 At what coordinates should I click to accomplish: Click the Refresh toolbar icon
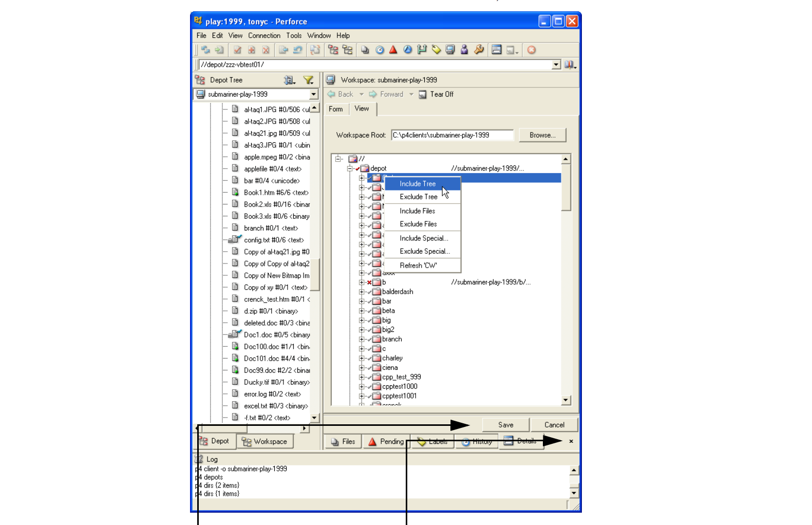(205, 50)
